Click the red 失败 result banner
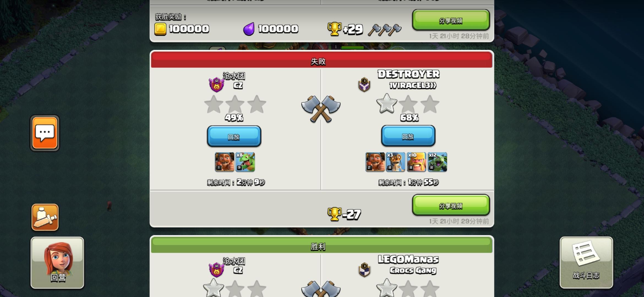This screenshot has width=644, height=297. (x=321, y=60)
